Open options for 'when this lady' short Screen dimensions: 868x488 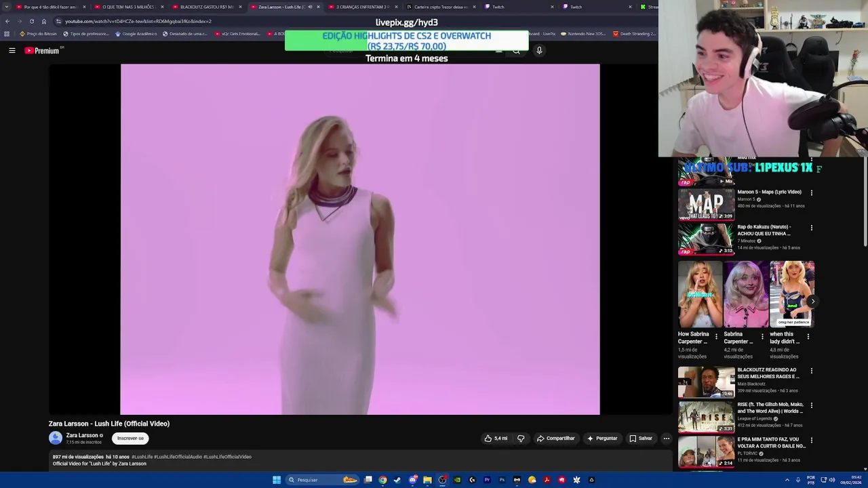pyautogui.click(x=808, y=336)
